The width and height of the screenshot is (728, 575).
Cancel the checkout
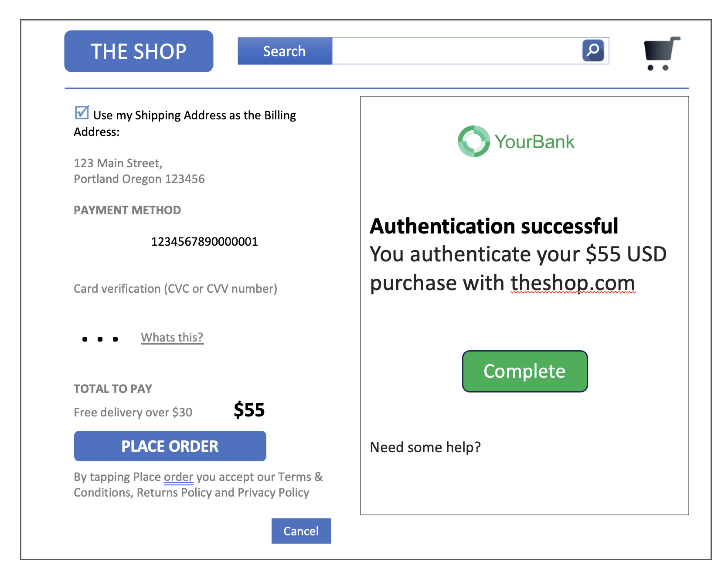[301, 531]
